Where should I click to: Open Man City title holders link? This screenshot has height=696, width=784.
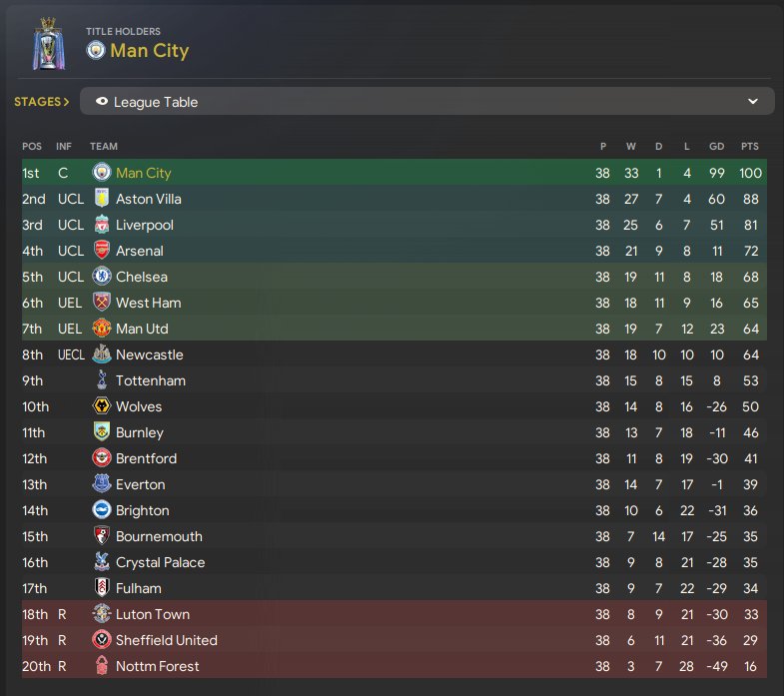149,51
